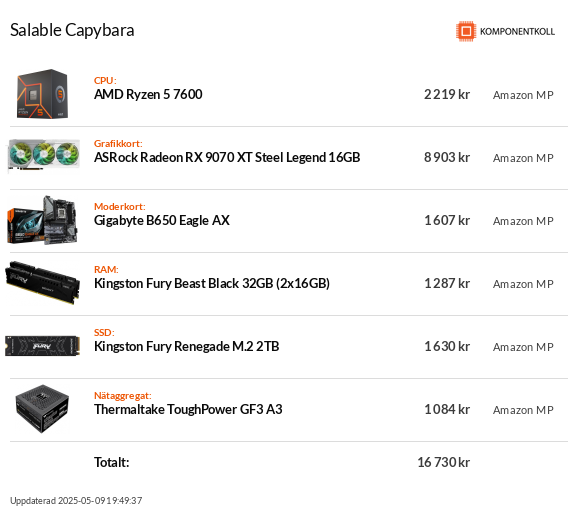
Task: Open the Kingston Fury Renegade SSD image
Action: [42, 346]
